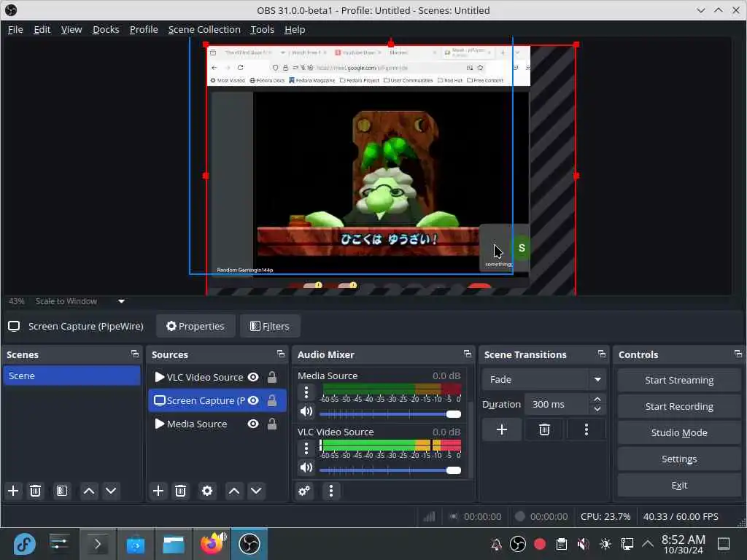Screen dimensions: 747x560
Task: Increase transition duration with up arrow
Action: tap(597, 399)
